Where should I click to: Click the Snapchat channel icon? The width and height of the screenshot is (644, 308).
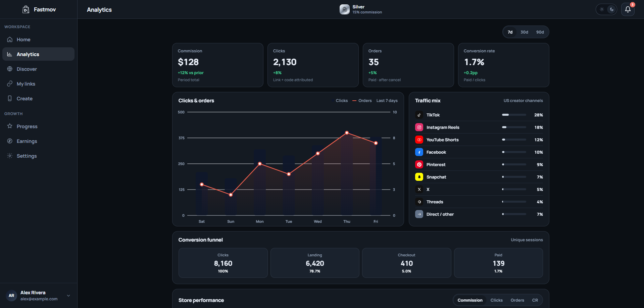point(419,177)
